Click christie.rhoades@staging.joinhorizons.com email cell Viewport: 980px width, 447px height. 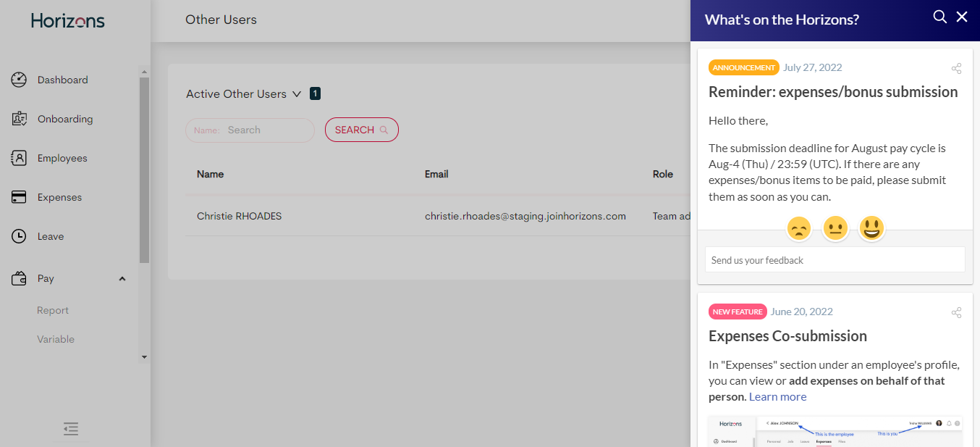[x=525, y=216]
